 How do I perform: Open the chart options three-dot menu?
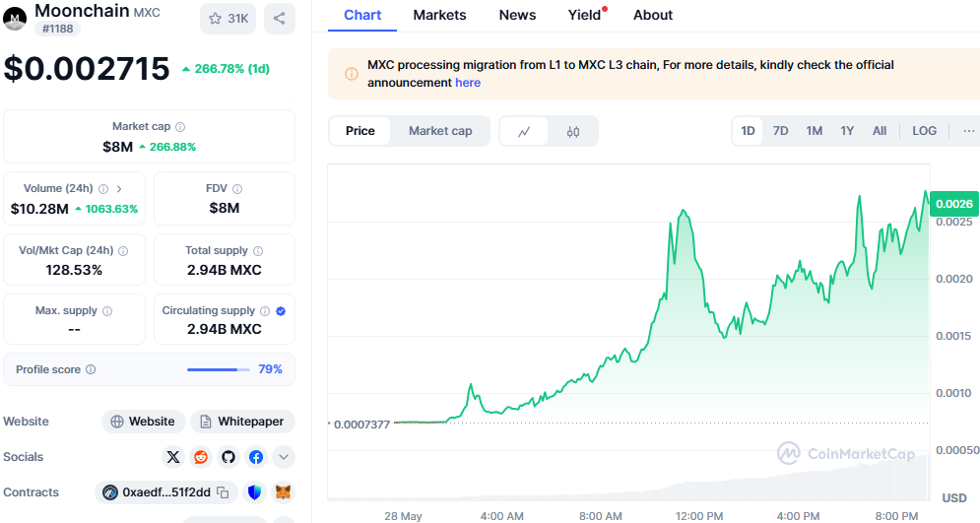pos(968,131)
